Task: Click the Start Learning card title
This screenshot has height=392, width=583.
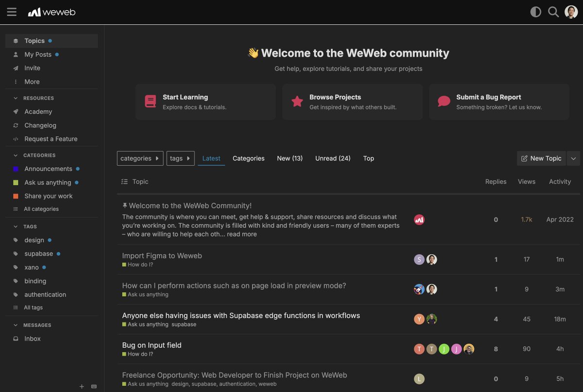Action: 185,97
